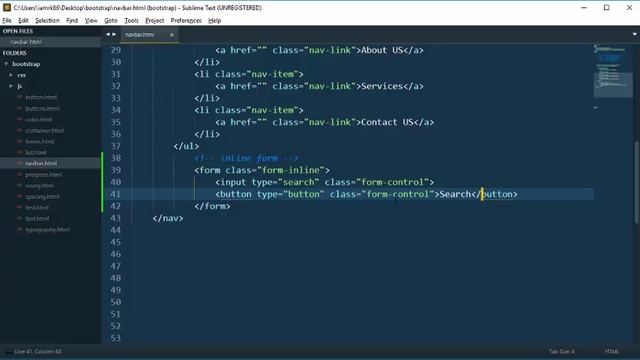Expand the css folder arrow
The width and height of the screenshot is (640, 360).
pyautogui.click(x=11, y=75)
